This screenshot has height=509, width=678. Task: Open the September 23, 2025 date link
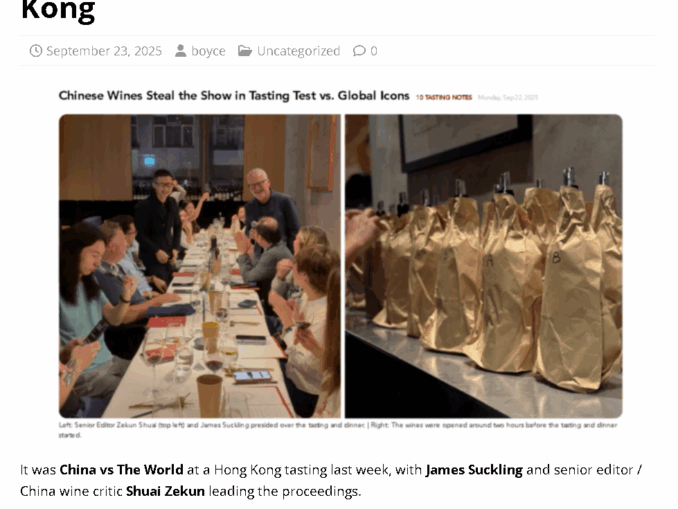click(x=104, y=51)
